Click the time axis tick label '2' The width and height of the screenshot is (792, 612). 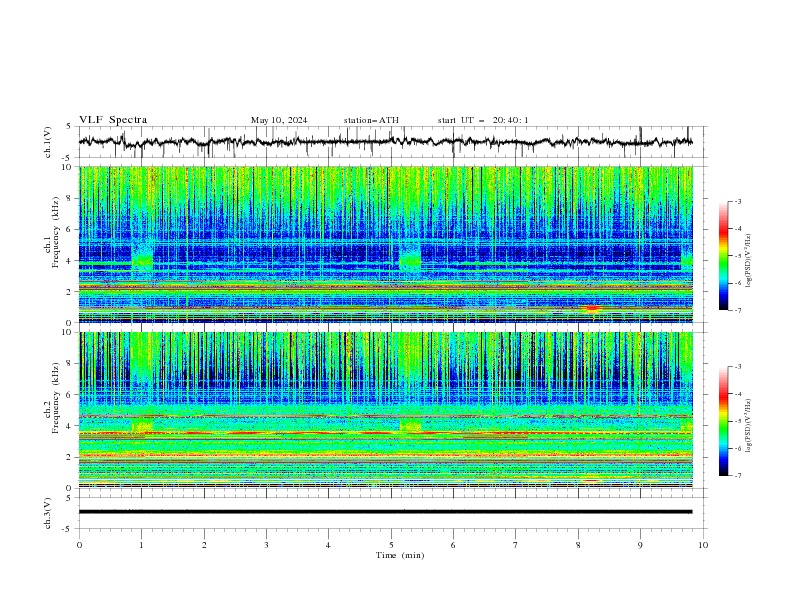tap(204, 545)
